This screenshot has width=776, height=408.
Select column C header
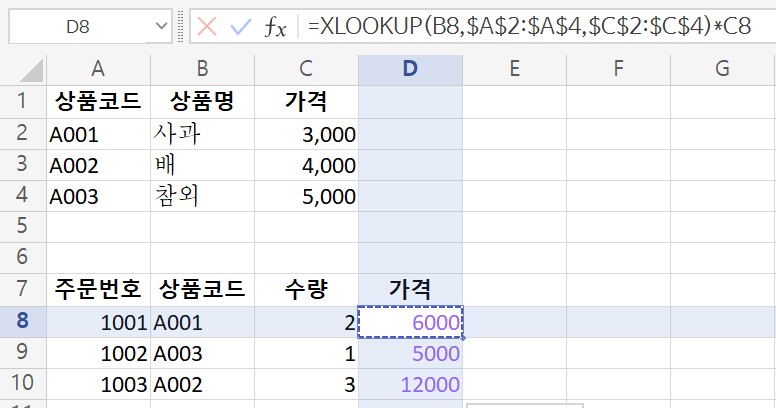click(x=306, y=69)
